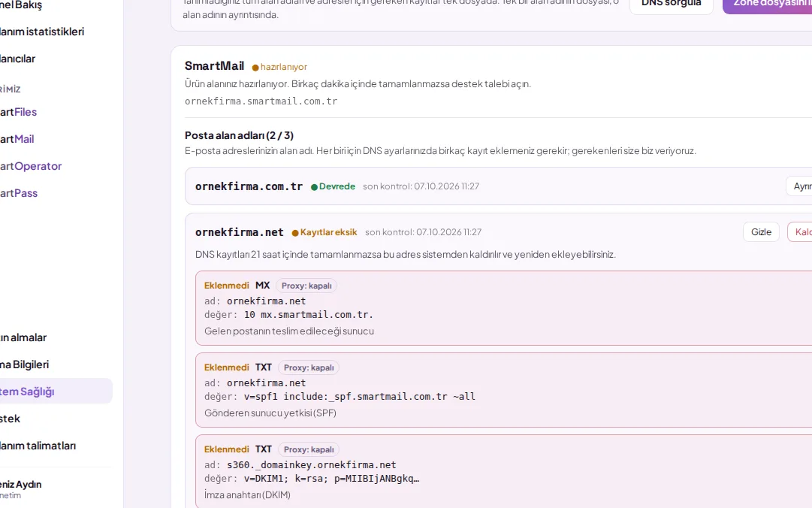The width and height of the screenshot is (812, 508).
Task: Open the Deniz Aydın account profile
Action: [x=21, y=489]
